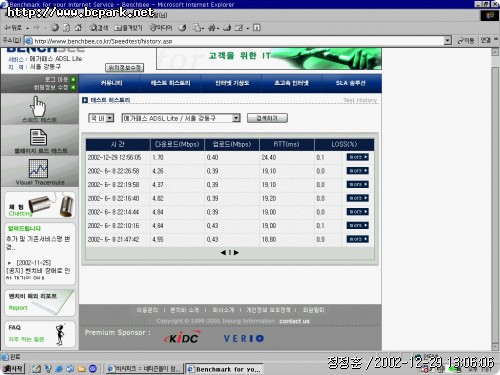
Task: Click more for the 21:47:42 test row
Action: [357, 239]
